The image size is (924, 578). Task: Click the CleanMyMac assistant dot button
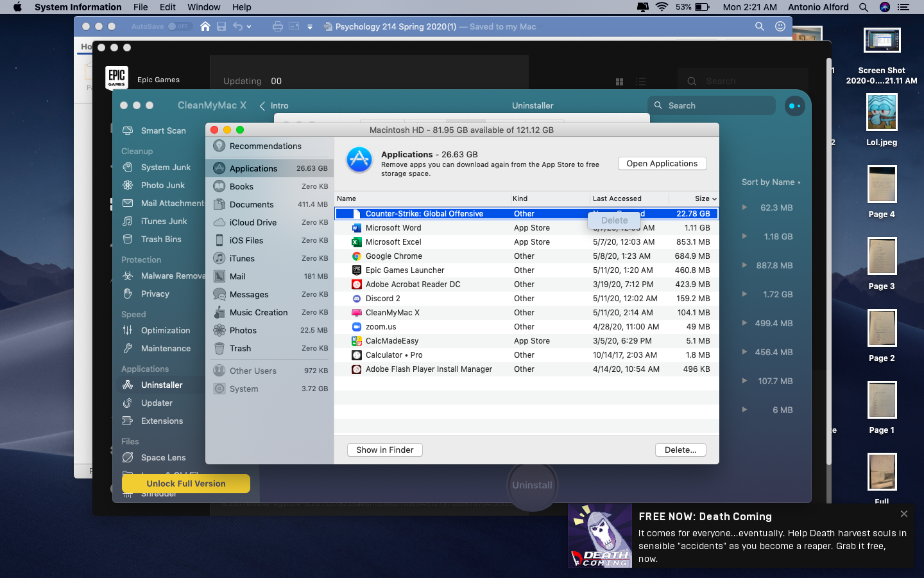794,106
